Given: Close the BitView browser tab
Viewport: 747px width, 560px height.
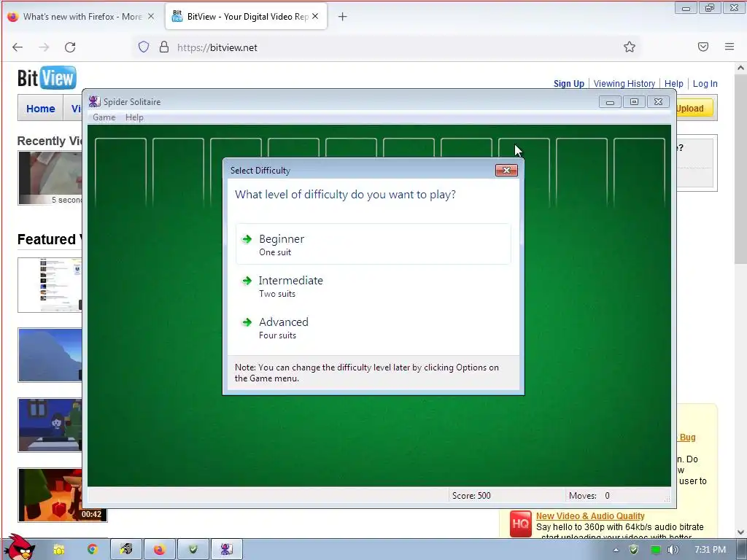Looking at the screenshot, I should pos(315,16).
